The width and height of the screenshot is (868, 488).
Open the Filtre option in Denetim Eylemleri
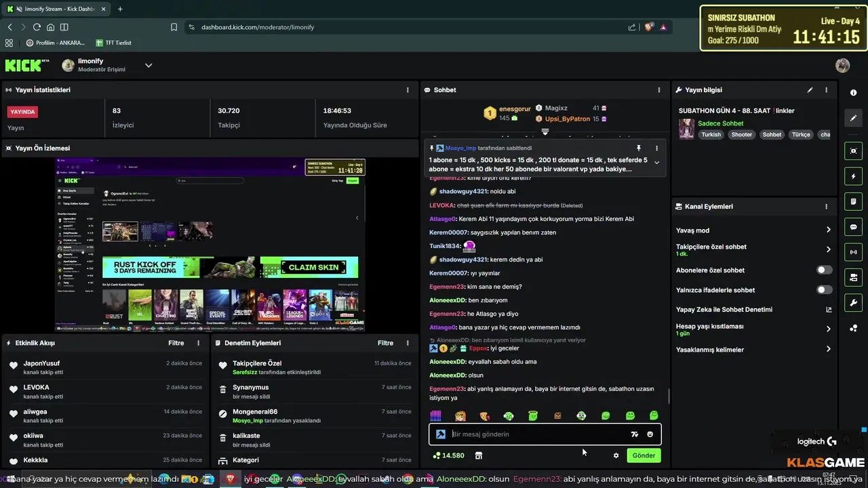click(x=385, y=343)
